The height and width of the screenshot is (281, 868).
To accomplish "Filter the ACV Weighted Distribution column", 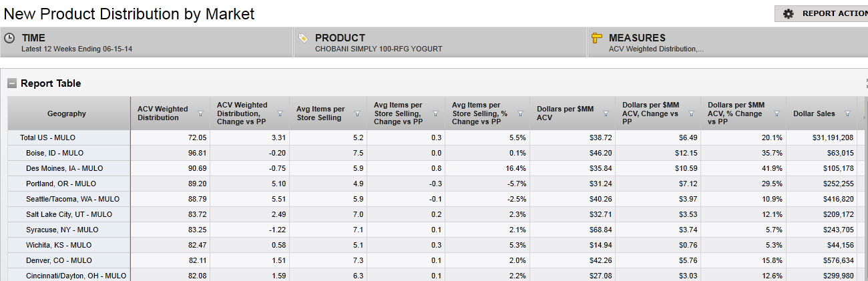I will tap(201, 114).
